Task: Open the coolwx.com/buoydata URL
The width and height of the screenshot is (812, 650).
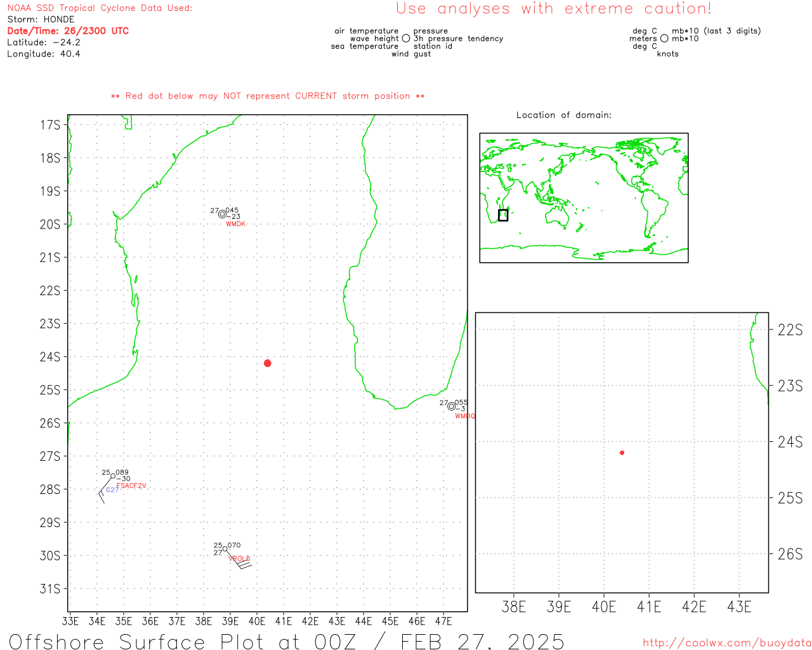Action: click(x=727, y=643)
